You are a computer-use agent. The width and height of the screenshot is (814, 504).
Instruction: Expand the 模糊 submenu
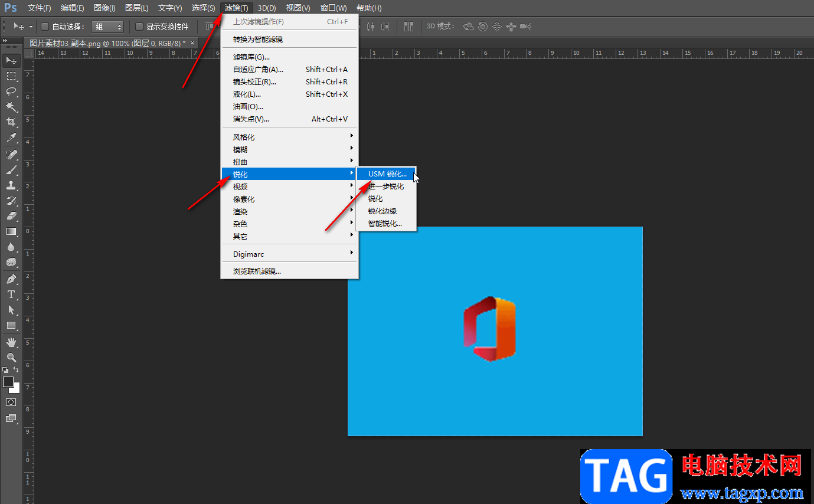[289, 149]
